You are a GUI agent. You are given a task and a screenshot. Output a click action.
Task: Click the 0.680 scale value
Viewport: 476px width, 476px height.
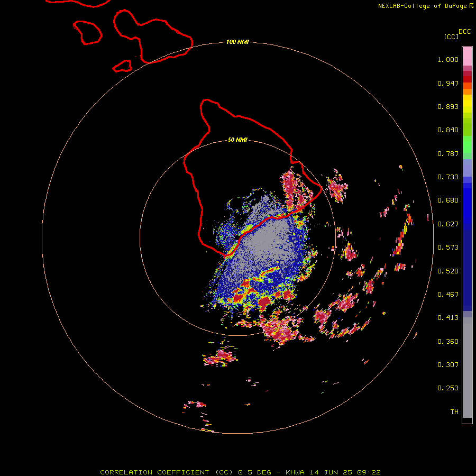coord(448,200)
